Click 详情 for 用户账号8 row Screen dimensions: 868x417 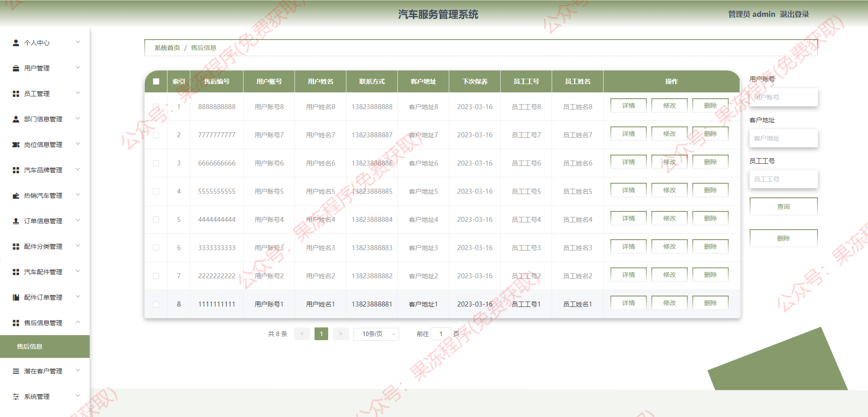point(629,106)
